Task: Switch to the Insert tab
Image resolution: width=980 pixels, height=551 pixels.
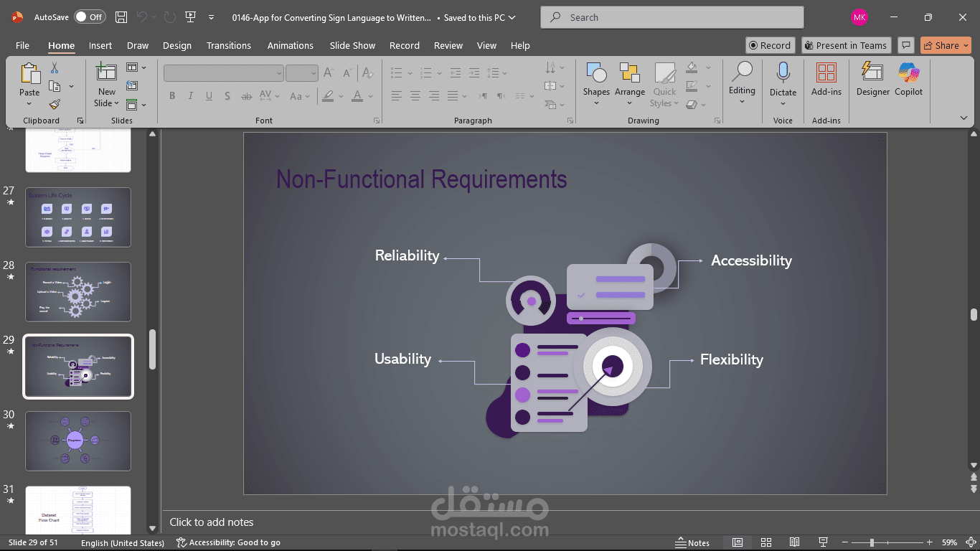Action: coord(100,45)
